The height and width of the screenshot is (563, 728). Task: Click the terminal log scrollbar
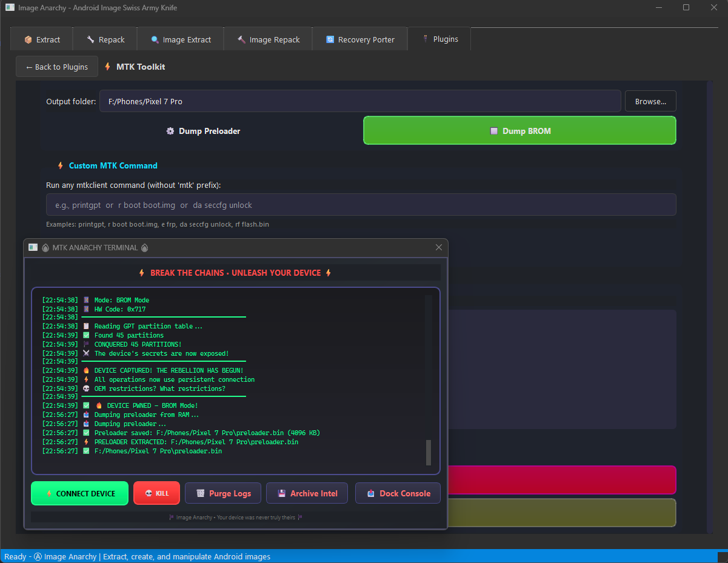428,453
